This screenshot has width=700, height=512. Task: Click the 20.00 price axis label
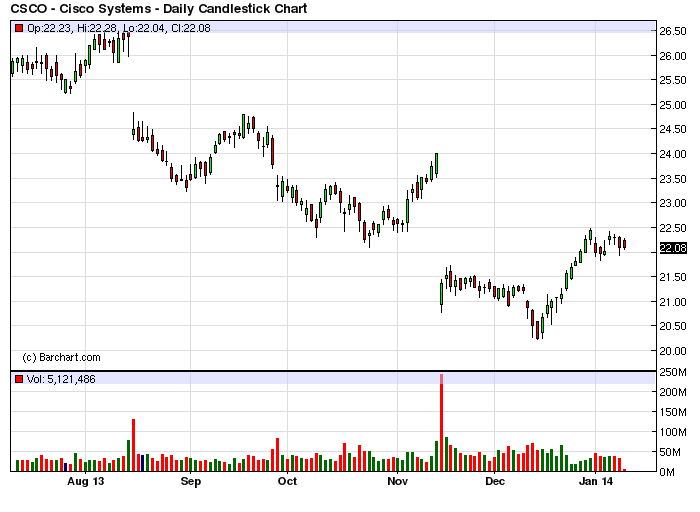(673, 351)
